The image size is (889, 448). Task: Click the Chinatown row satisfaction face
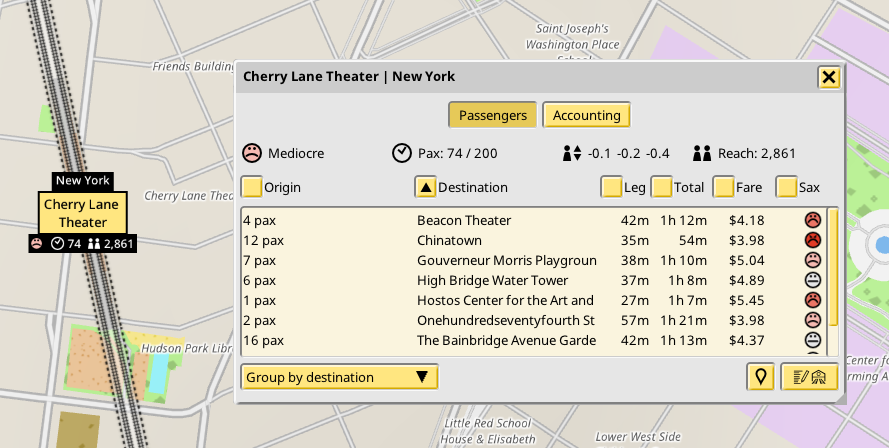(813, 240)
